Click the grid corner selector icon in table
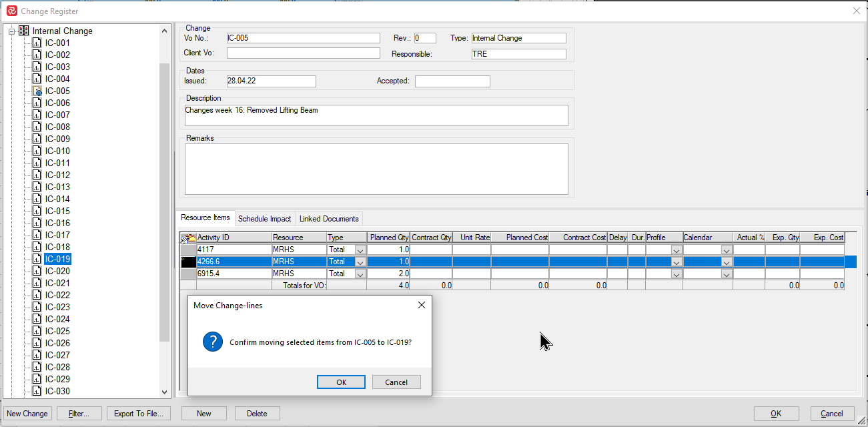Viewport: 868px width, 427px height. (x=188, y=238)
